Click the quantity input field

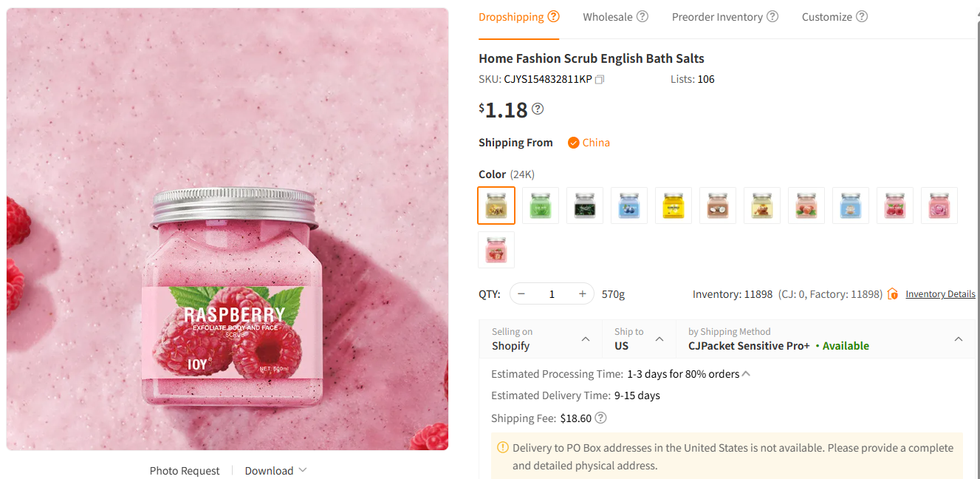(551, 293)
